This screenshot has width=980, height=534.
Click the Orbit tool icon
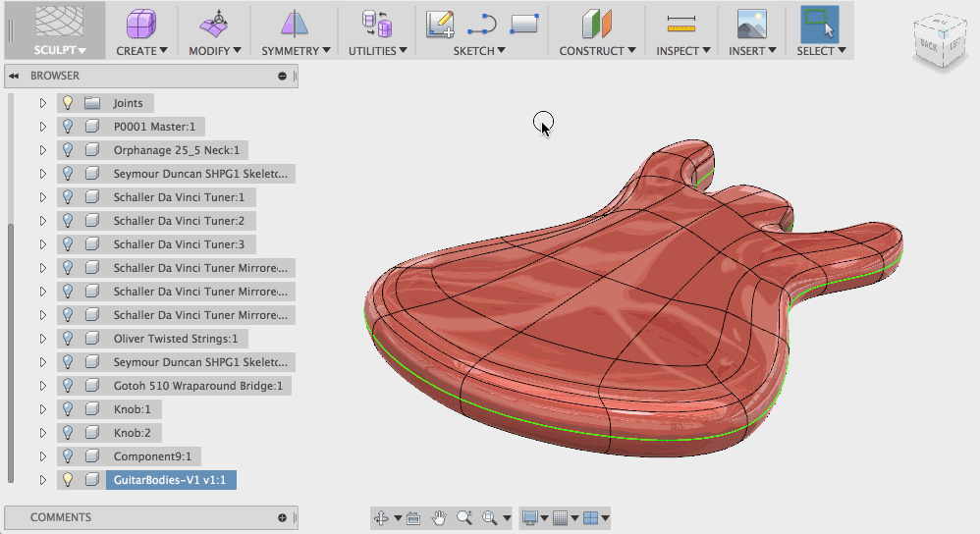[x=382, y=517]
